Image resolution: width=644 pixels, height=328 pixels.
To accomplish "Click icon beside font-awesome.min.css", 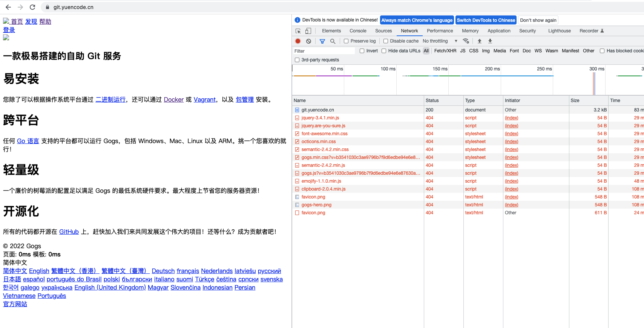I will pos(297,134).
